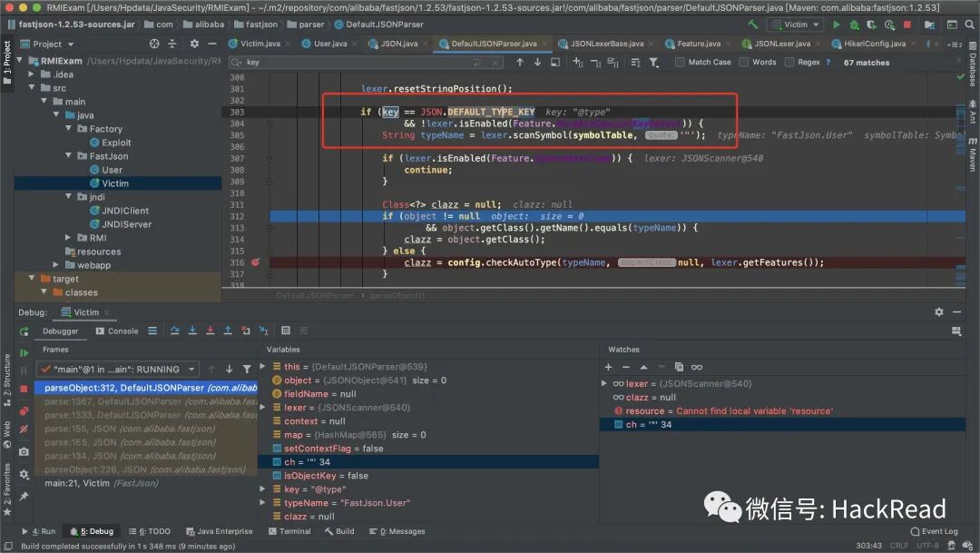Stop debug session red square
980x553 pixels.
pyautogui.click(x=24, y=390)
